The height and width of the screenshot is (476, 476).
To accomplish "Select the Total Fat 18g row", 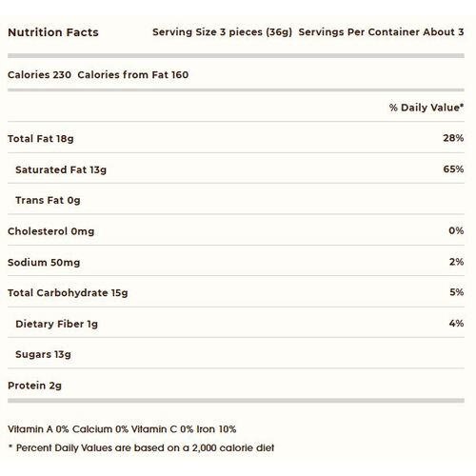I will pyautogui.click(x=236, y=137).
